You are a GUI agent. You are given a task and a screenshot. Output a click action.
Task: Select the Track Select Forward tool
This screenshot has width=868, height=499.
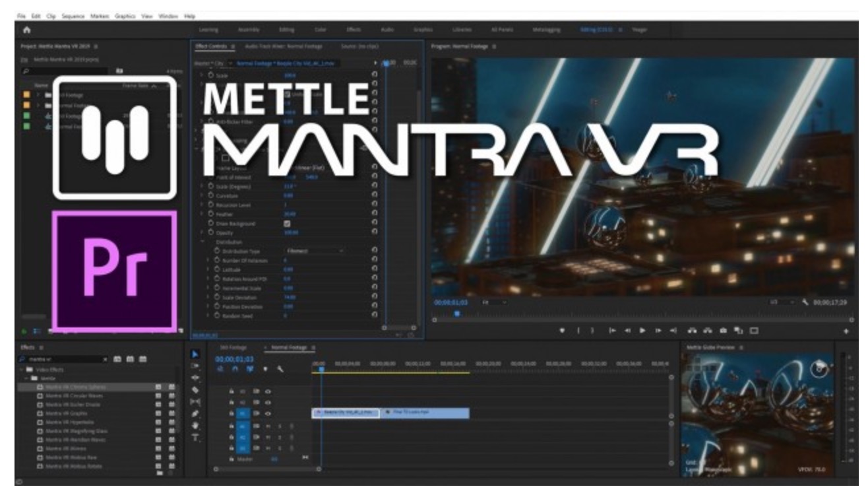click(x=195, y=366)
